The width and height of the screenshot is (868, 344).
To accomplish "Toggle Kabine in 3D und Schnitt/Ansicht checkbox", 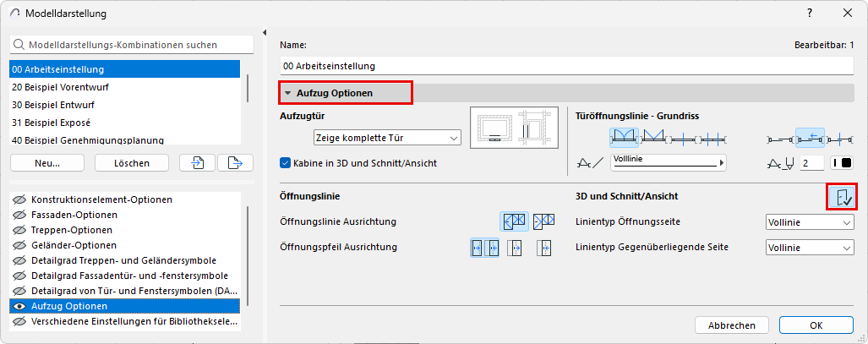I will pyautogui.click(x=286, y=163).
